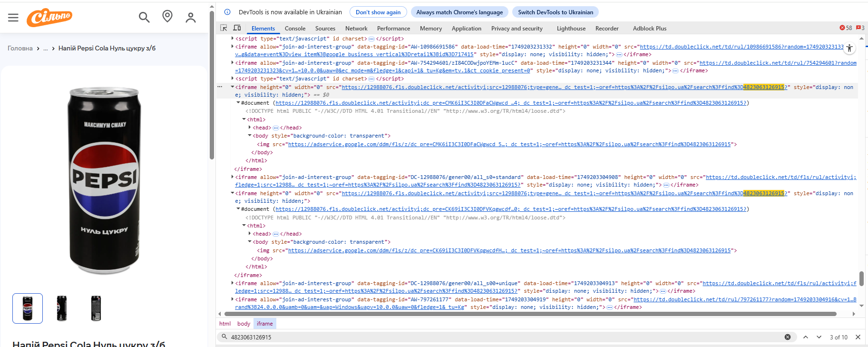Screen dimensions: 868x347
Task: Open the user account profile icon
Action: (191, 18)
